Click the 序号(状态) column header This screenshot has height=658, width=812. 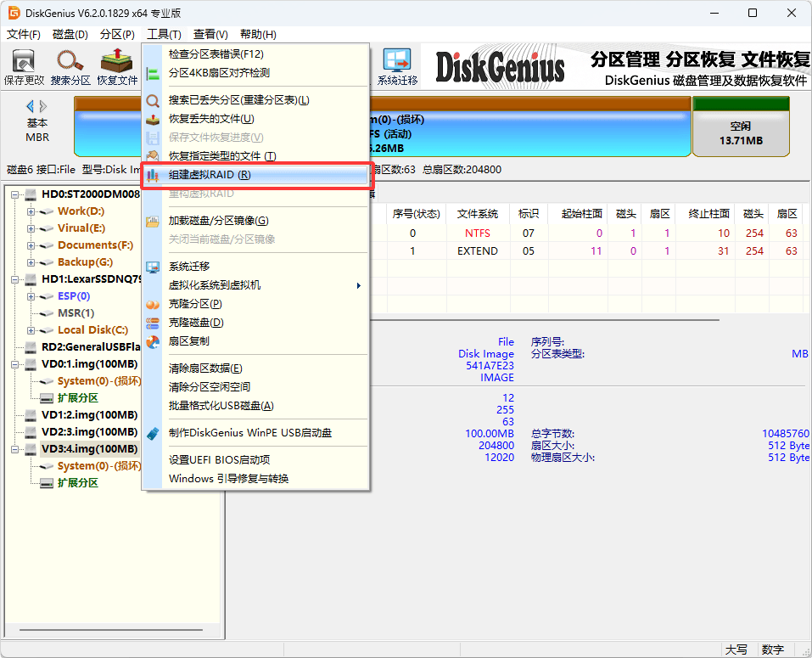tap(416, 214)
